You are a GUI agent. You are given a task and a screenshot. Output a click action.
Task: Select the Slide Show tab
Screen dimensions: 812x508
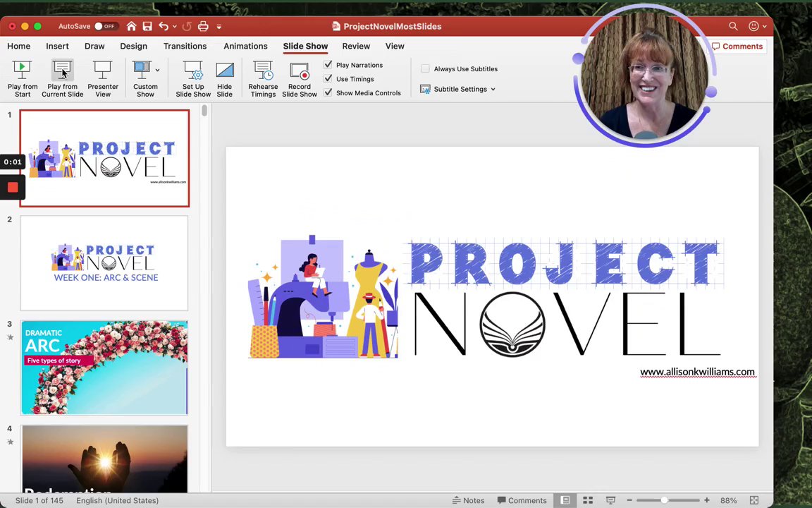305,46
